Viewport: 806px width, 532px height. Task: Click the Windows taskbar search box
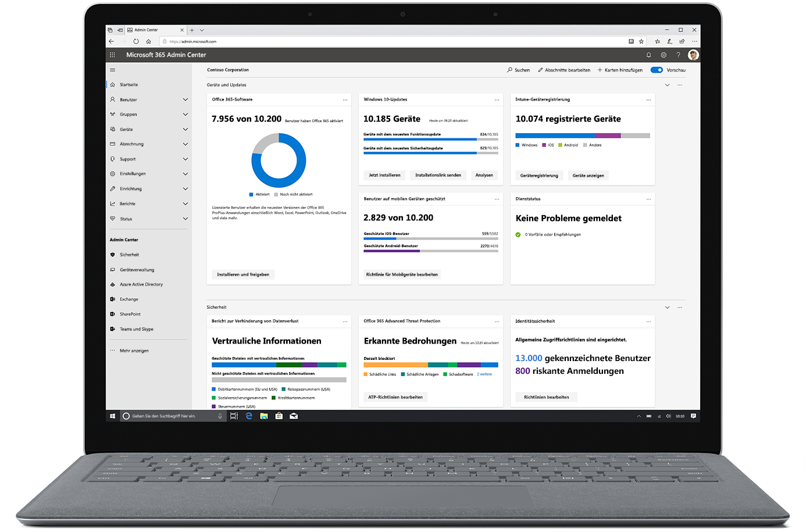[173, 416]
